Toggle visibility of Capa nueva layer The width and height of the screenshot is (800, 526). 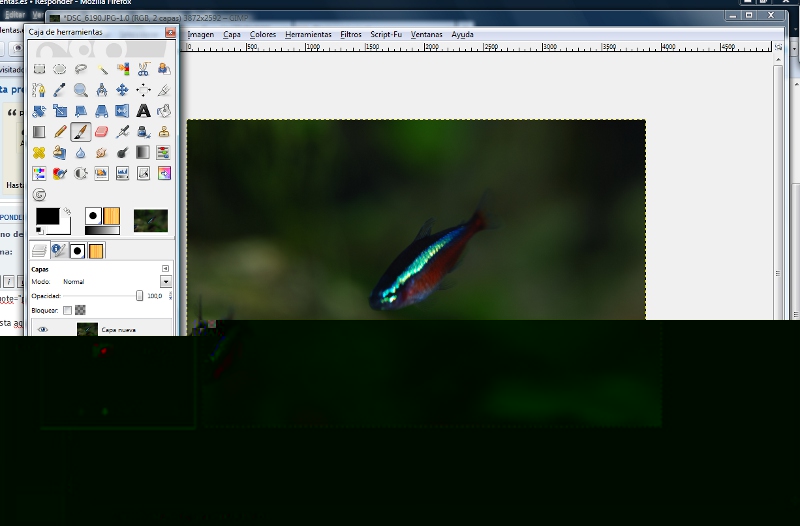[43, 330]
